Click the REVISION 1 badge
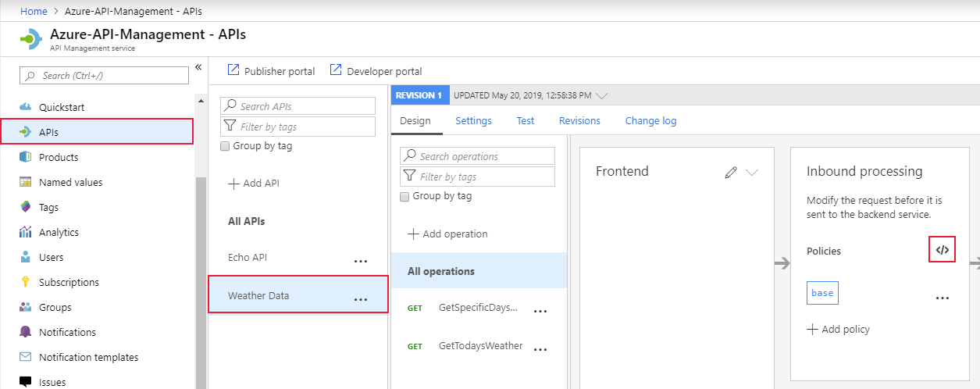980x389 pixels. [419, 95]
